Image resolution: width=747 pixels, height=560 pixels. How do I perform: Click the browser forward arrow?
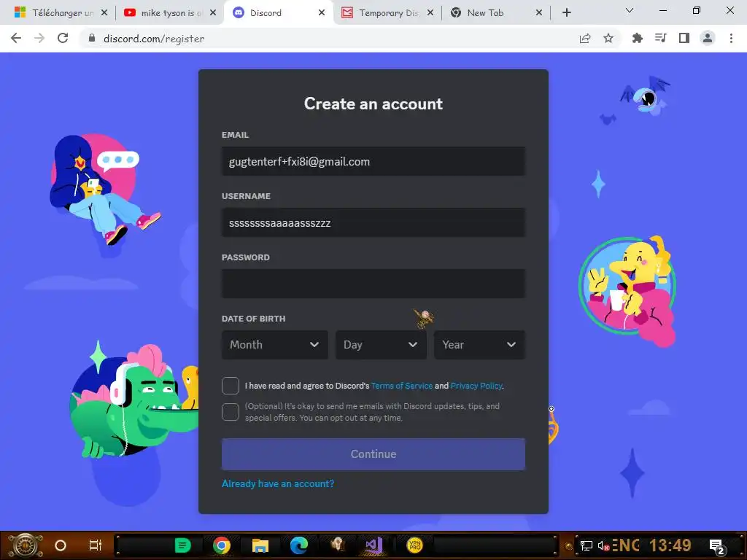click(x=39, y=38)
